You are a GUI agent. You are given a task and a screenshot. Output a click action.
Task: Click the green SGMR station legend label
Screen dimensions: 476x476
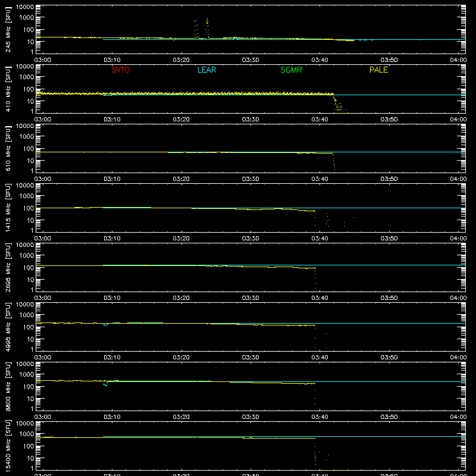click(291, 70)
